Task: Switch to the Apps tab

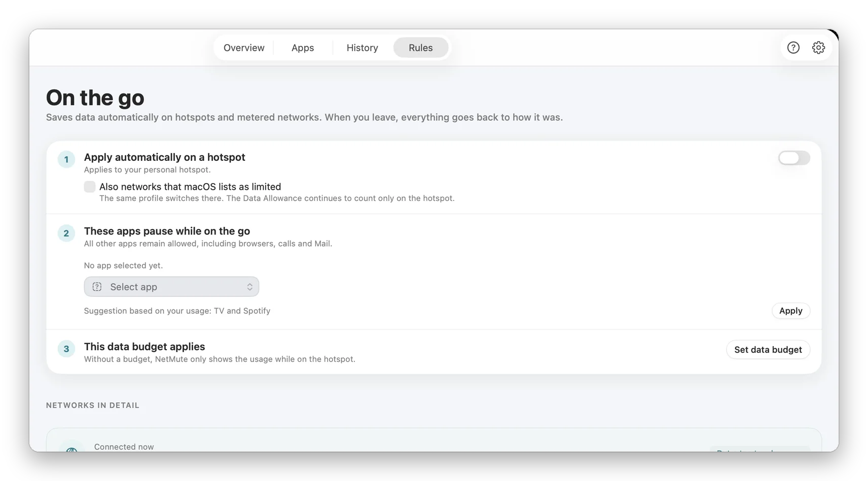Action: (x=303, y=48)
